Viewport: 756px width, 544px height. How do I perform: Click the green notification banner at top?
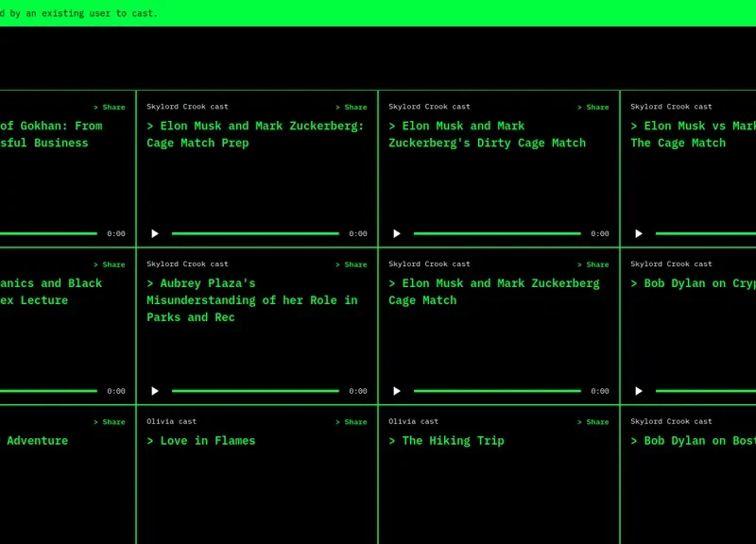tap(378, 13)
